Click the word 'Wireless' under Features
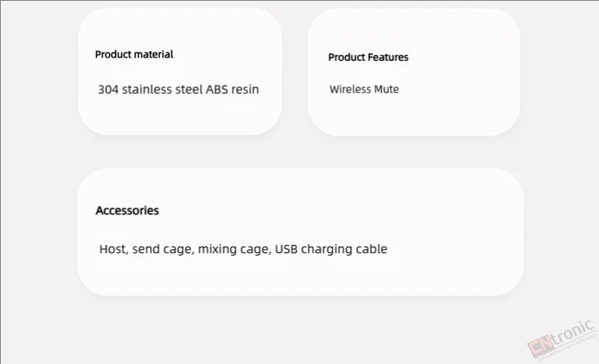This screenshot has height=364, width=599. 350,89
